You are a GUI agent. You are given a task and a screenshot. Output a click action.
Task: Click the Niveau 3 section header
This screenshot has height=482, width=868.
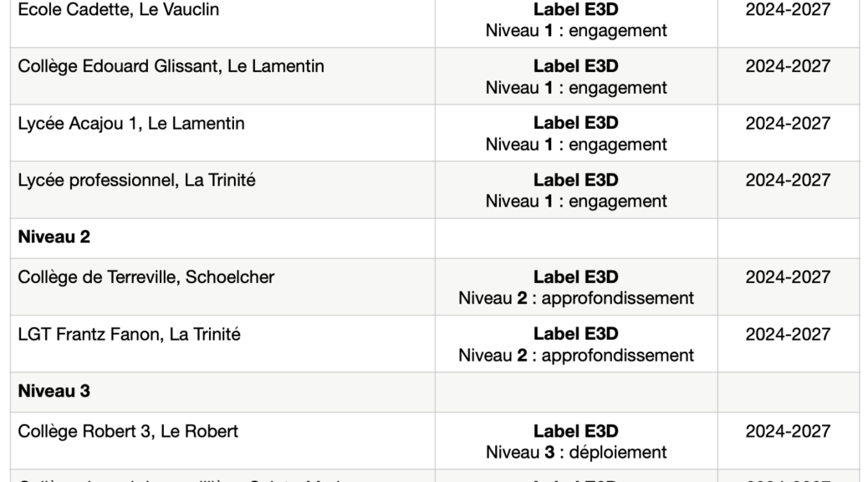(x=54, y=391)
